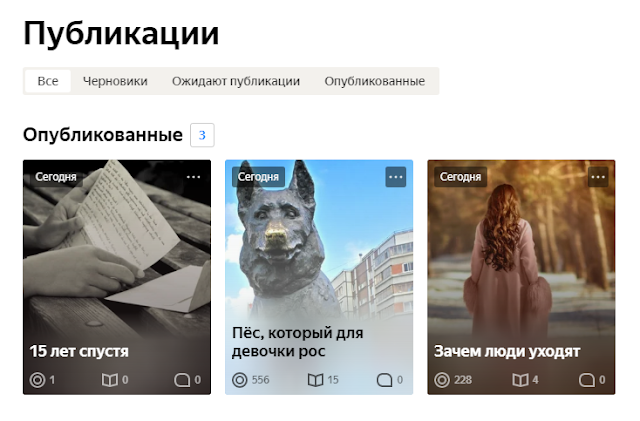Click book icon showing 15 reads

point(315,380)
